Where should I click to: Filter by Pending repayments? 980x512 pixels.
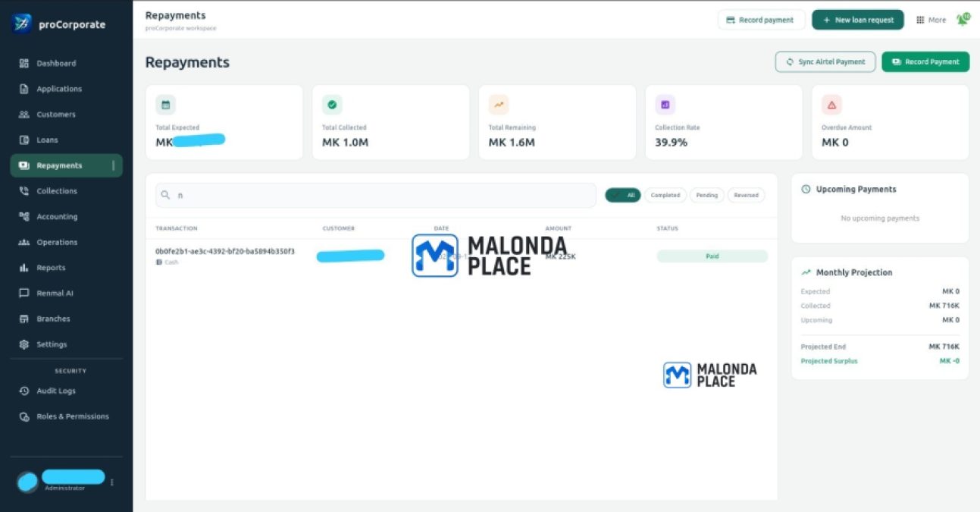click(x=707, y=195)
